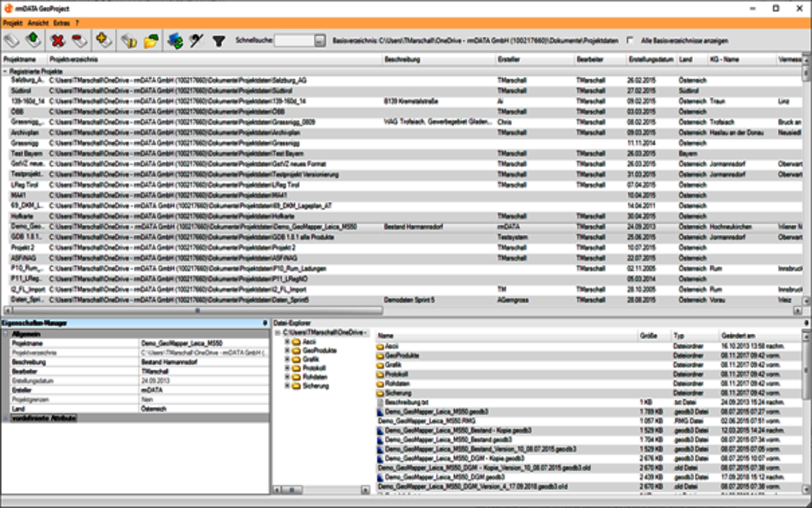Click the GeoProdukte folder icon in file list
This screenshot has width=812, height=508.
click(380, 356)
